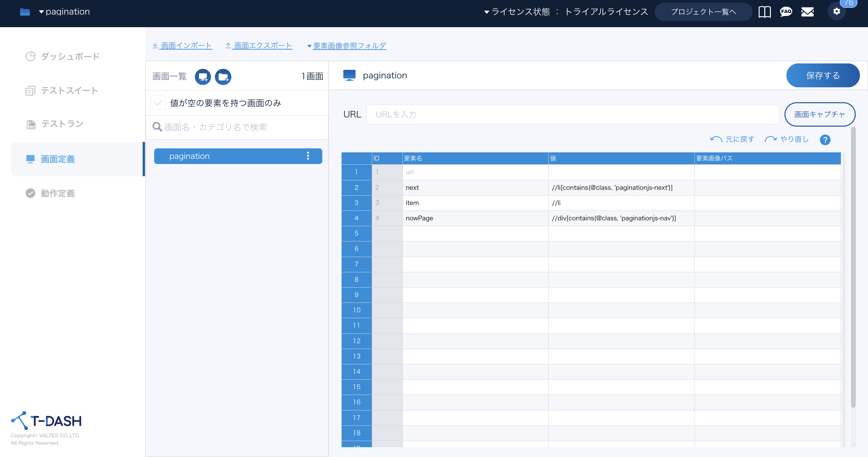The image size is (868, 457).
Task: Open the manual book icon
Action: (764, 12)
